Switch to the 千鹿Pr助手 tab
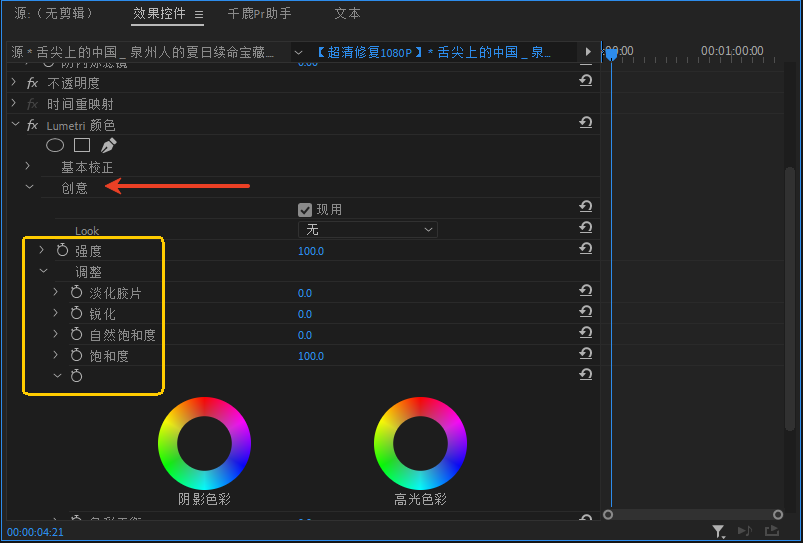The image size is (803, 543). click(x=260, y=13)
